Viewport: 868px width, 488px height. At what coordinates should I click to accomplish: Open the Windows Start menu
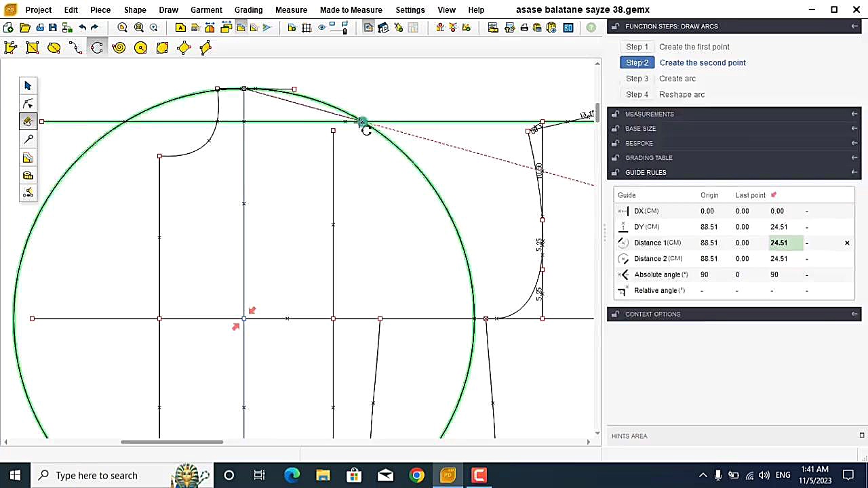click(x=15, y=475)
